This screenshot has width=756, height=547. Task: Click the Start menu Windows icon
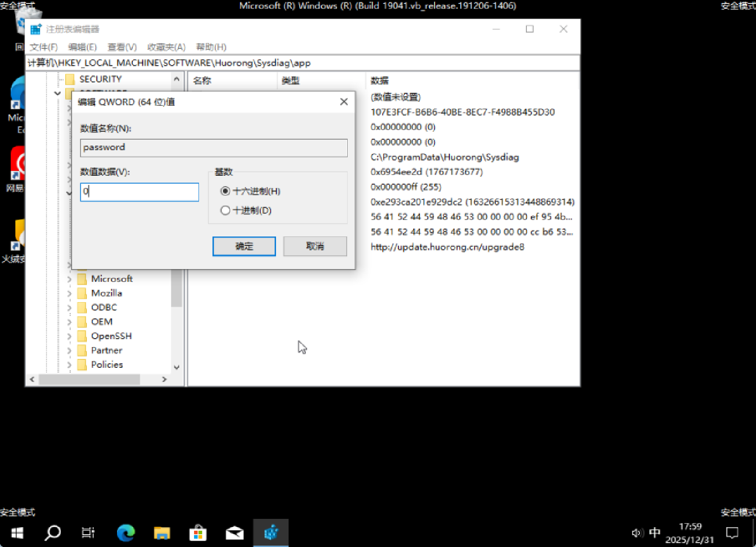pyautogui.click(x=17, y=533)
